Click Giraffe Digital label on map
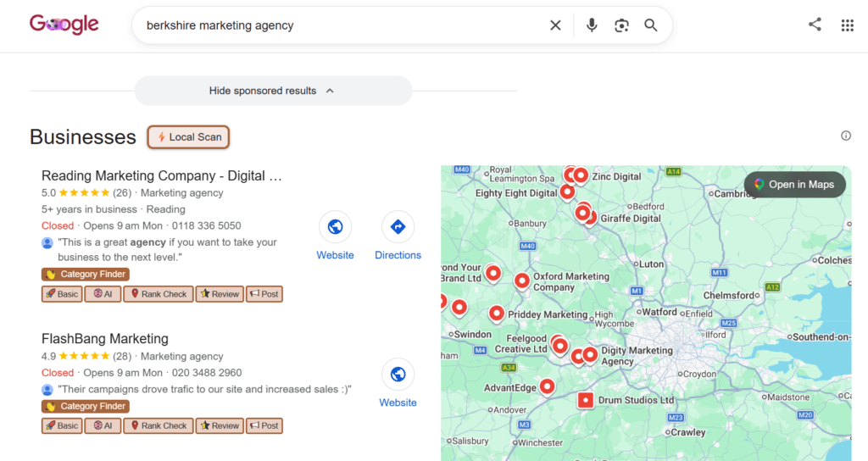Viewport: 868px width, 461px height. (631, 218)
